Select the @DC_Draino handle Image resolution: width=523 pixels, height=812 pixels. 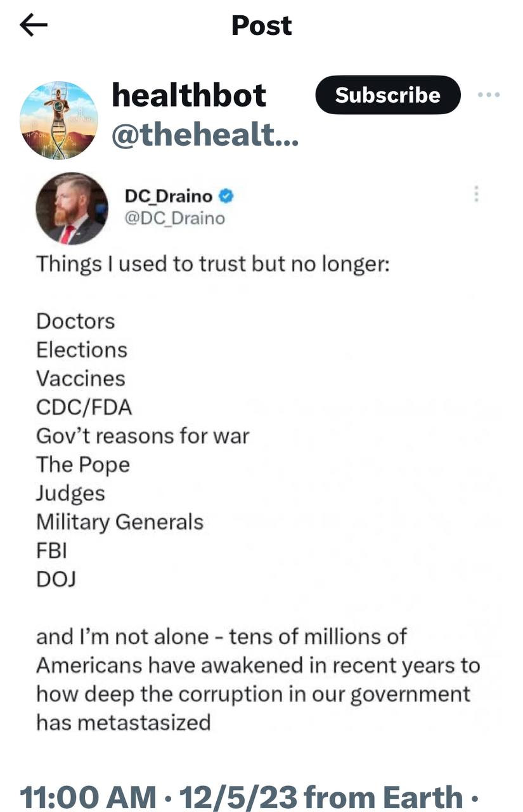pos(175,218)
